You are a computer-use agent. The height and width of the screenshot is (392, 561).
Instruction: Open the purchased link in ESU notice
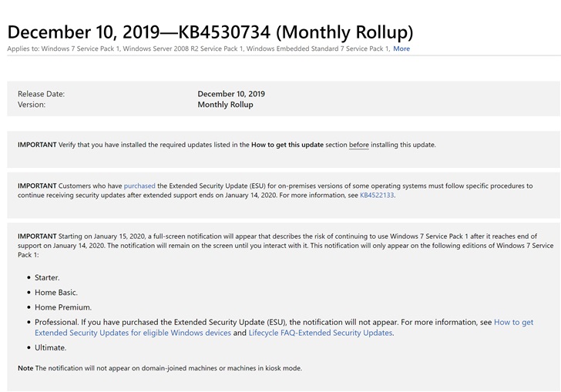pyautogui.click(x=139, y=186)
